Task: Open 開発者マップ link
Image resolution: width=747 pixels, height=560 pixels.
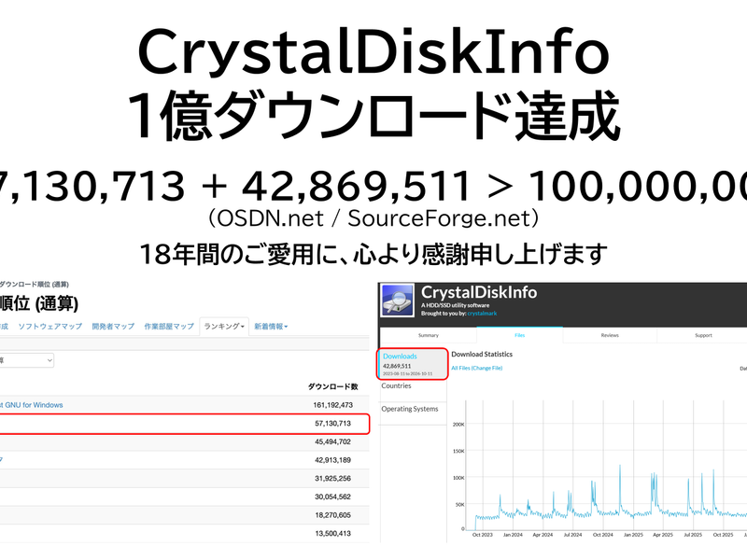Action: pos(113,326)
